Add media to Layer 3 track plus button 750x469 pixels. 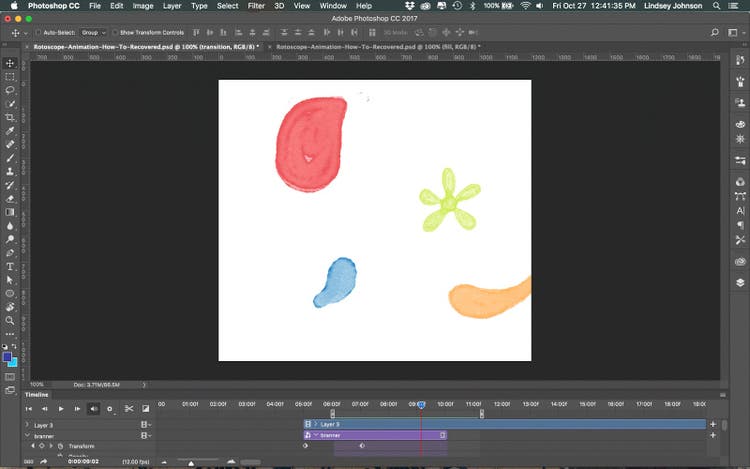713,424
